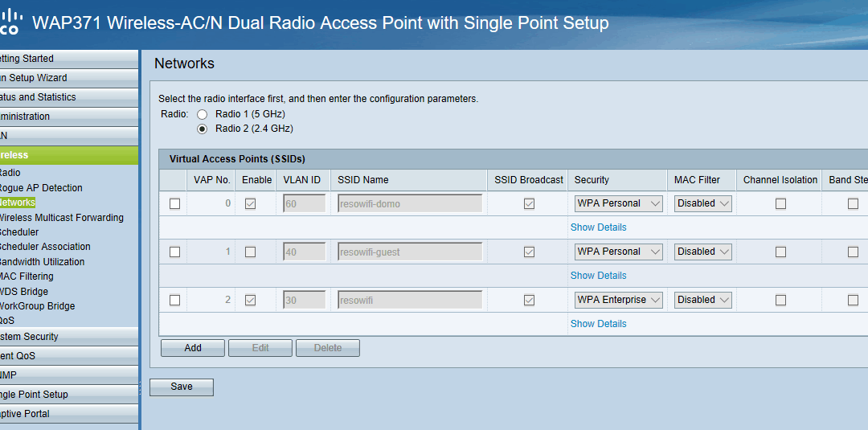Open Rogue AP Detection menu item
Image resolution: width=868 pixels, height=430 pixels.
pyautogui.click(x=40, y=187)
